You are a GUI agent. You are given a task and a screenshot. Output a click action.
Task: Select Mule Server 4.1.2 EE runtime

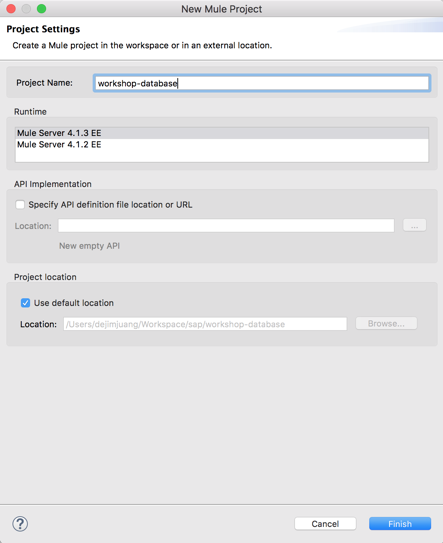coord(222,144)
